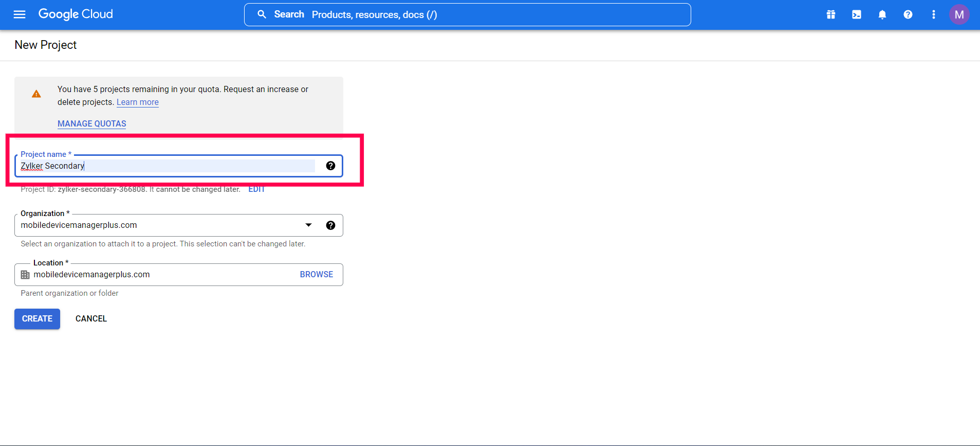Open the help question mark in header
The image size is (980, 446).
908,14
